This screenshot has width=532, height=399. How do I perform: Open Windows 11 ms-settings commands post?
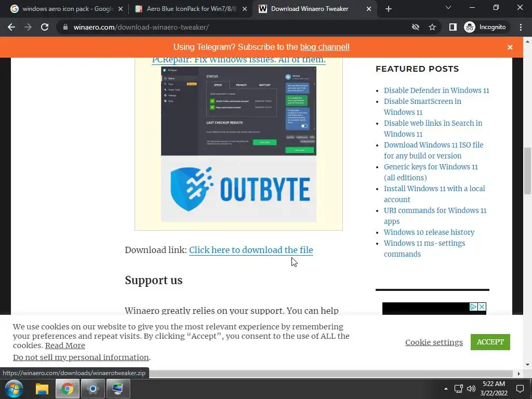(424, 249)
